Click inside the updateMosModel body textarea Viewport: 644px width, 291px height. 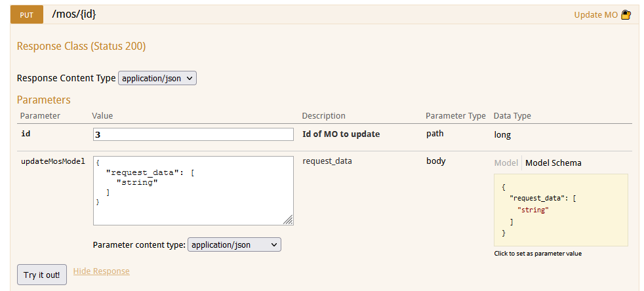(x=193, y=191)
